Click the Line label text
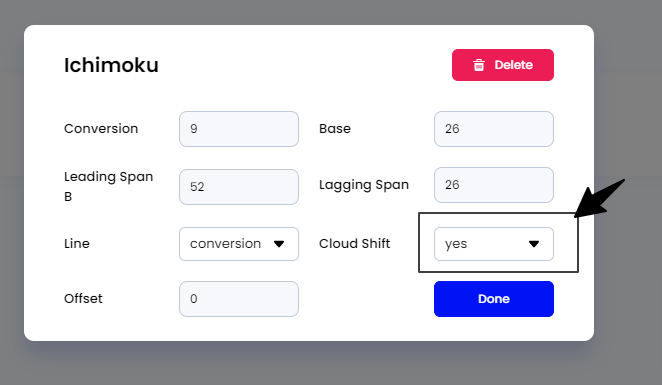 [77, 244]
